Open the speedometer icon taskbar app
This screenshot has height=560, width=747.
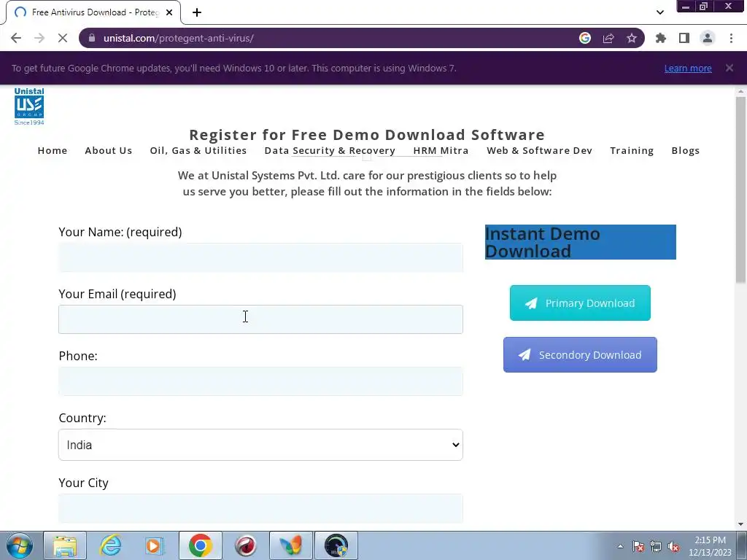tap(336, 545)
